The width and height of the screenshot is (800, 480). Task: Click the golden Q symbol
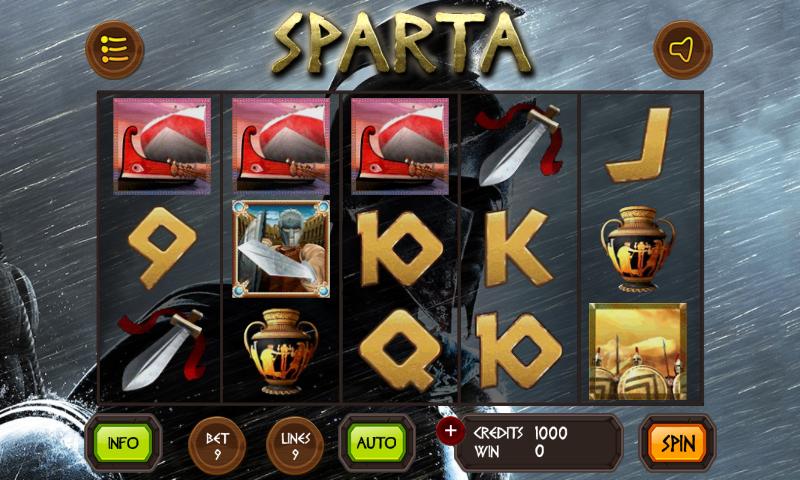401,350
